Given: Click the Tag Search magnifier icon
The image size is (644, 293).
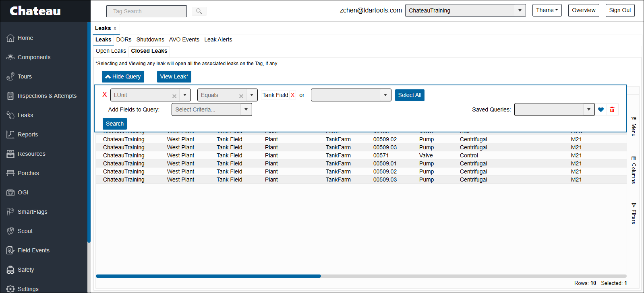Looking at the screenshot, I should pos(199,11).
